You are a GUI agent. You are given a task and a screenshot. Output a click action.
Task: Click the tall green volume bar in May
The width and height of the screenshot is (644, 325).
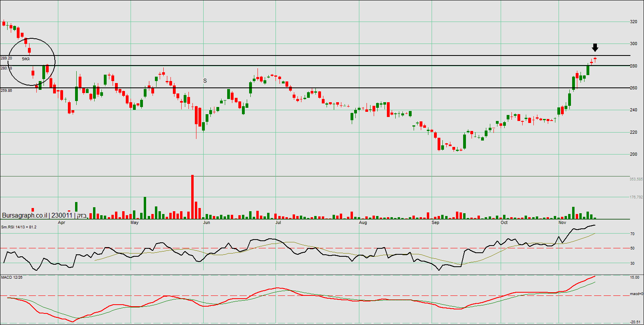click(145, 208)
